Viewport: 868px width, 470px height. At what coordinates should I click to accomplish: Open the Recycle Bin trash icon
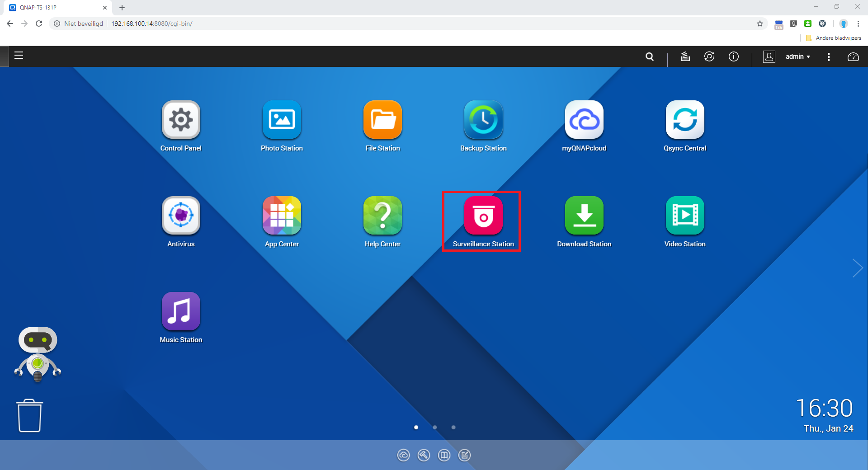(30, 415)
